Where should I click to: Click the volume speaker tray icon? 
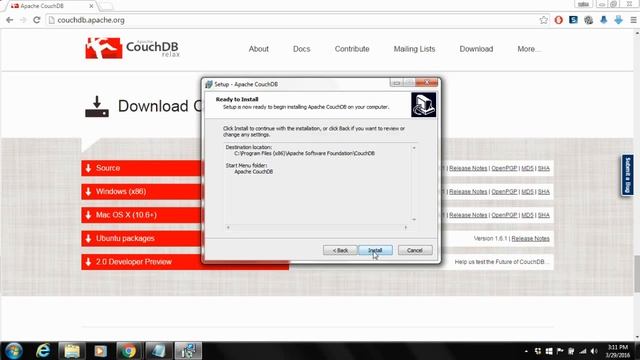tap(594, 351)
